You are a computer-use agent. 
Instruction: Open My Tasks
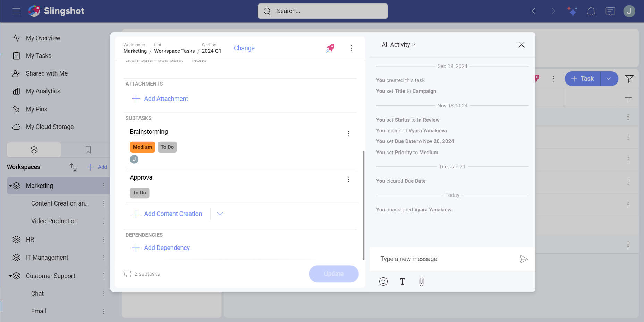click(x=39, y=56)
